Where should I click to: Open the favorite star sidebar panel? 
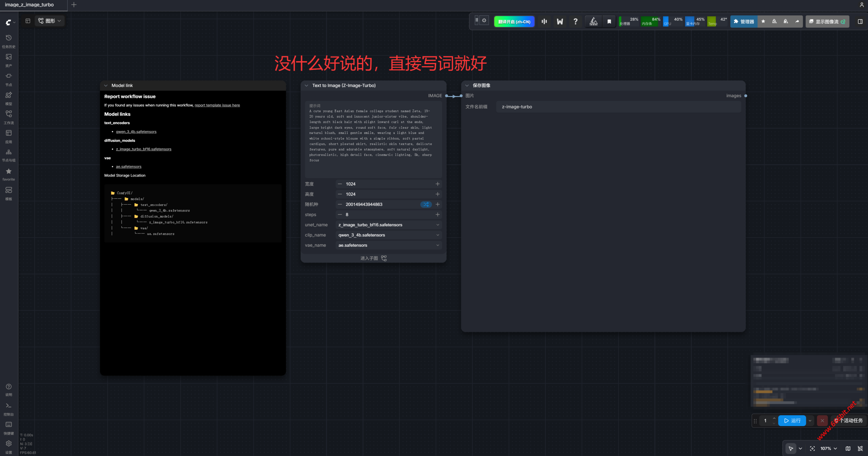[x=9, y=174]
